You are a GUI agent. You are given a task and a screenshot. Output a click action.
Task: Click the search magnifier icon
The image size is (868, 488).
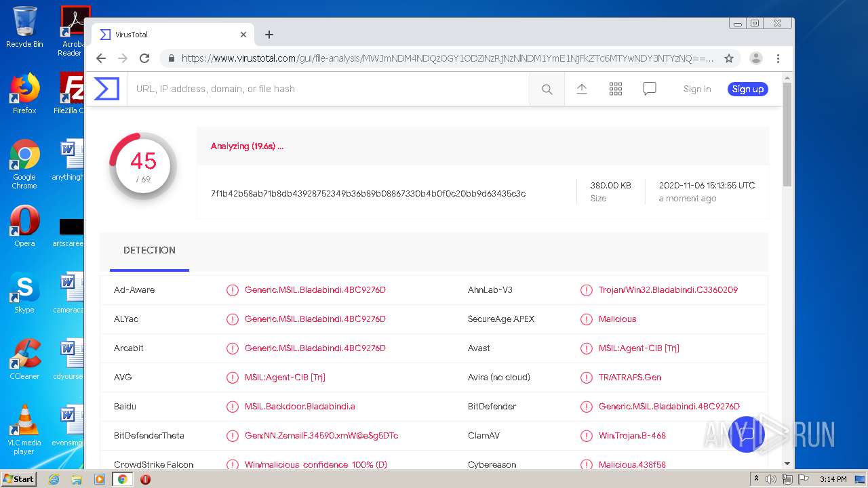coord(547,89)
